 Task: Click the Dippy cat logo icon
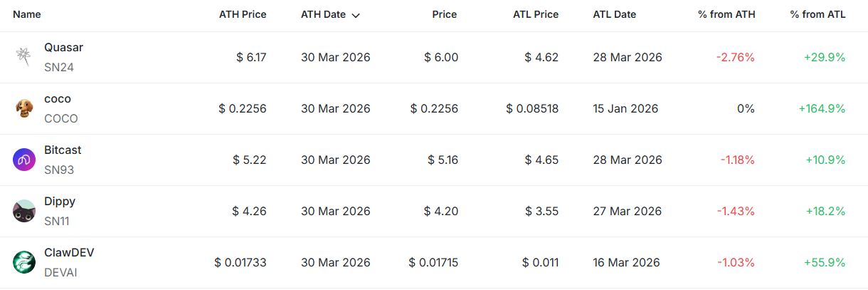(24, 211)
